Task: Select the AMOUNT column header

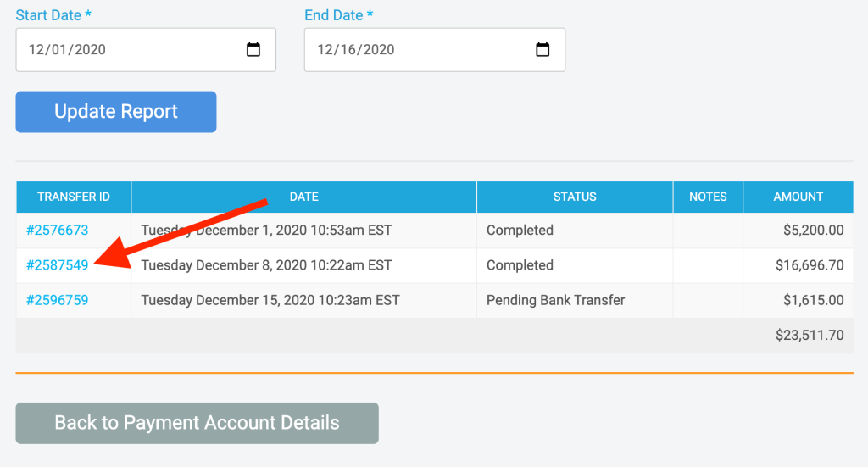Action: tap(798, 197)
